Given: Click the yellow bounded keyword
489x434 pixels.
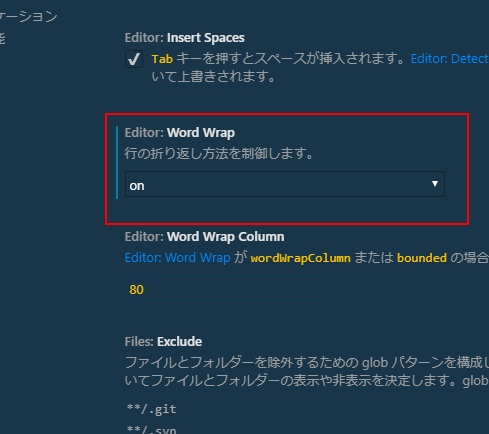Looking at the screenshot, I should [x=422, y=258].
